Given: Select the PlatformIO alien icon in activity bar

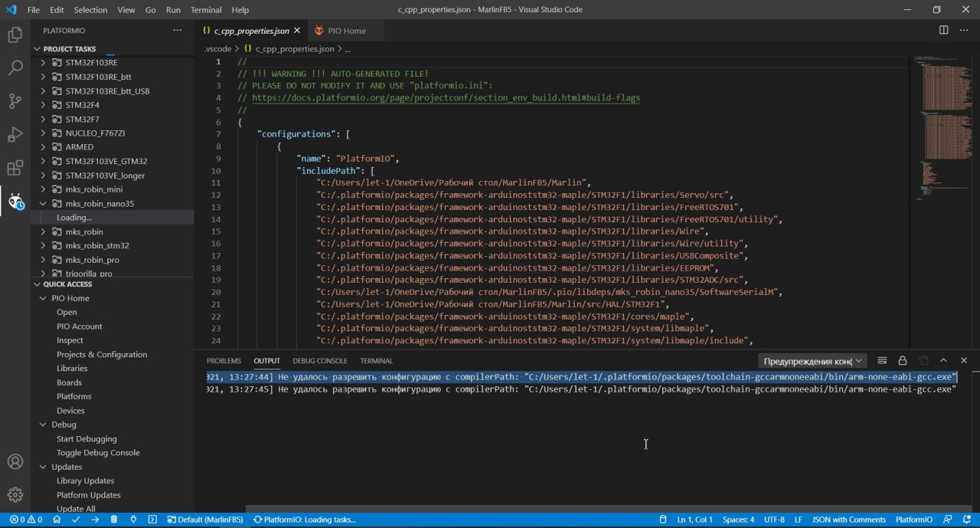Looking at the screenshot, I should pos(15,202).
